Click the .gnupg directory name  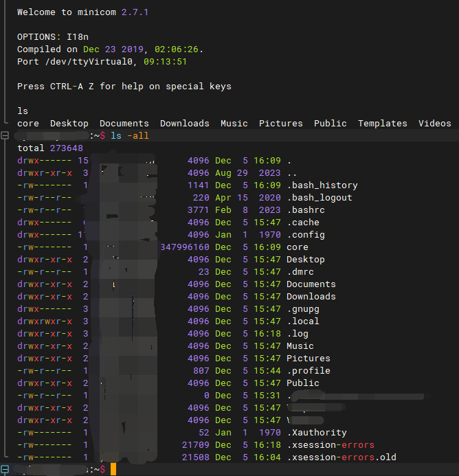tap(302, 309)
